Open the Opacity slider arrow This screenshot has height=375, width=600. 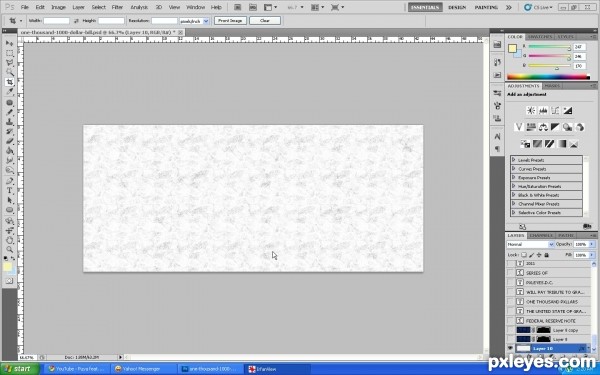pyautogui.click(x=592, y=244)
